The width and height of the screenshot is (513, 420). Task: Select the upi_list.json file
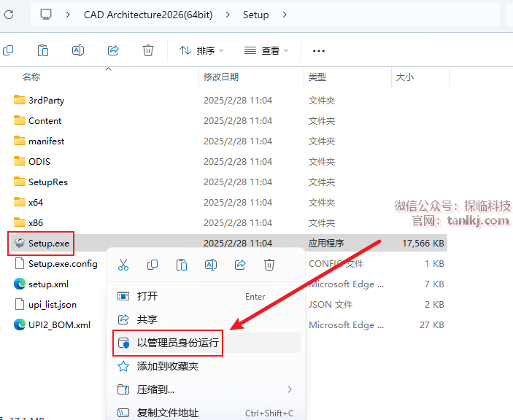(x=45, y=304)
